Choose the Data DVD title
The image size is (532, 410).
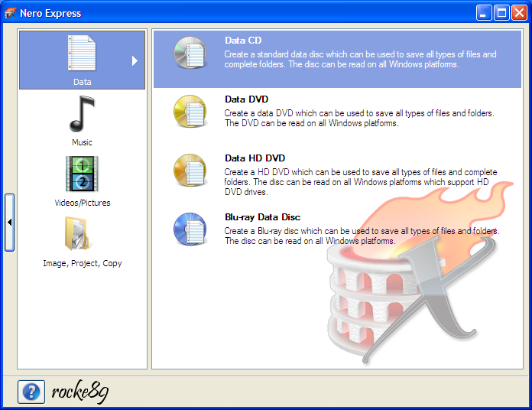[x=247, y=99]
